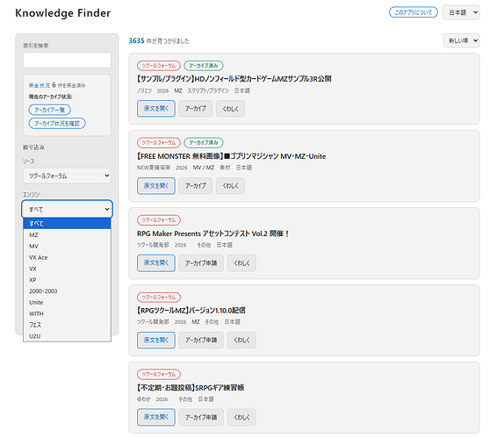Screen dimensions: 504x438
Task: Click 原文を開く for the HDノンフィールド card game post
Action: coord(156,109)
